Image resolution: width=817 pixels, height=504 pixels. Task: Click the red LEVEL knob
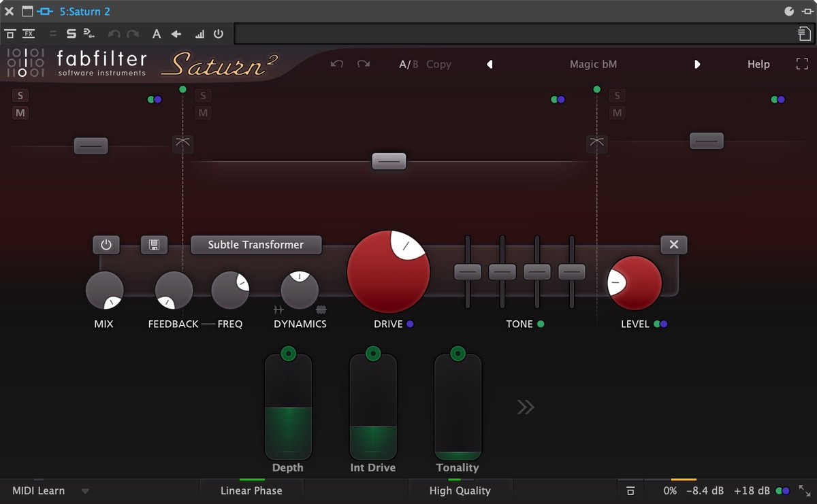(x=635, y=283)
